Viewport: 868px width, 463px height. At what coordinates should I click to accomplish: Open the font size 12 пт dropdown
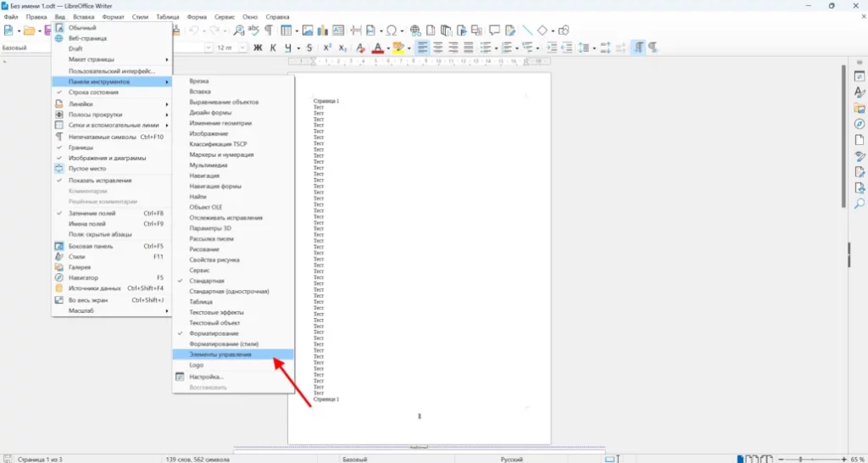[x=242, y=47]
